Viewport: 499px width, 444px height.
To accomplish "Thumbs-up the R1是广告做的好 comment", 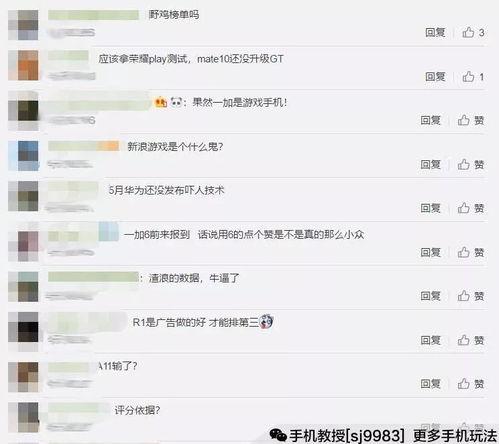I will pos(471,340).
